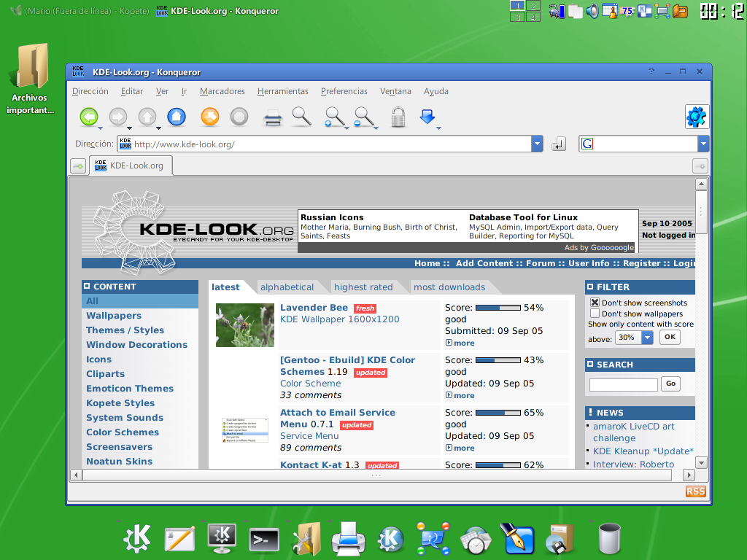
Task: Click the volume speaker tray icon
Action: click(592, 11)
